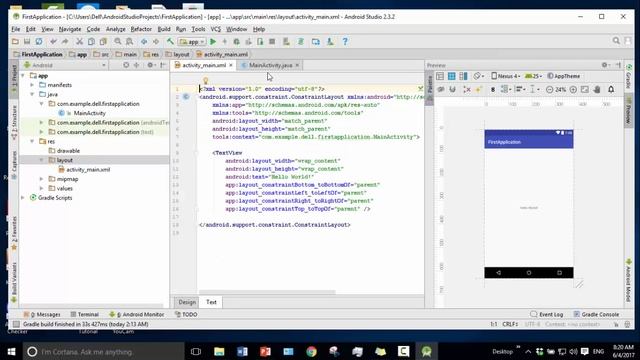Screen dimensions: 640x360
Task: Click the Stop square icon in toolbar
Action: click(272, 42)
